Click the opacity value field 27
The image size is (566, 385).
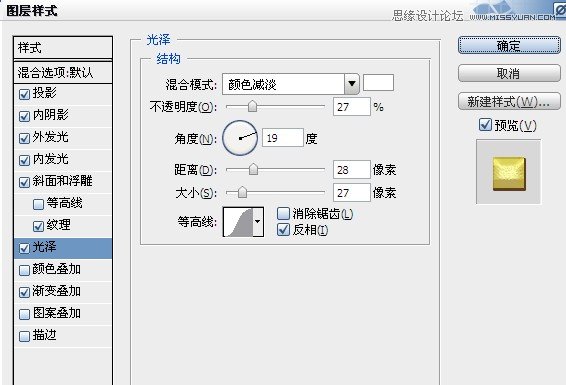(x=352, y=107)
